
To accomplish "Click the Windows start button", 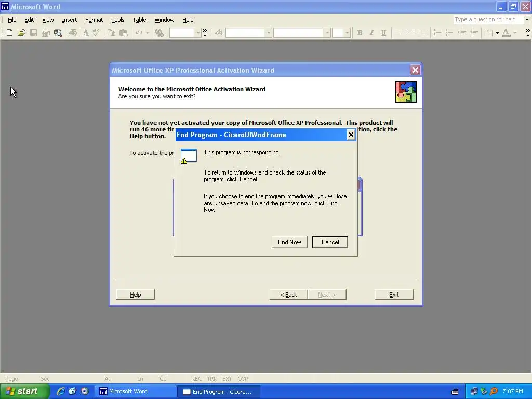I will tap(24, 391).
